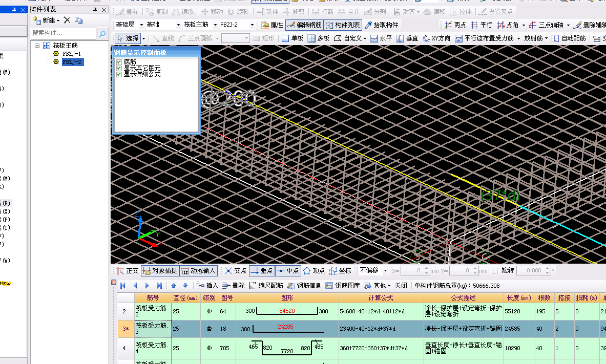Move rebar row up arrow
The width and height of the screenshot is (606, 364).
click(x=173, y=286)
